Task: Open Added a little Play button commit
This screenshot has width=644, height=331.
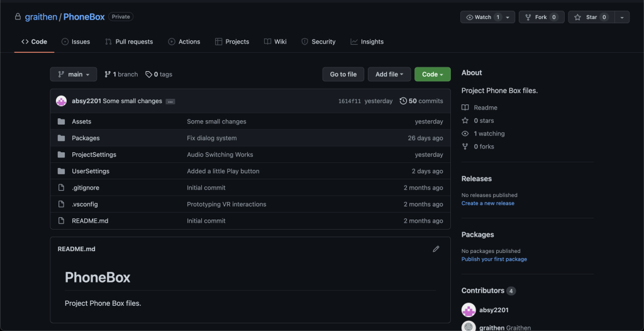Action: [223, 171]
